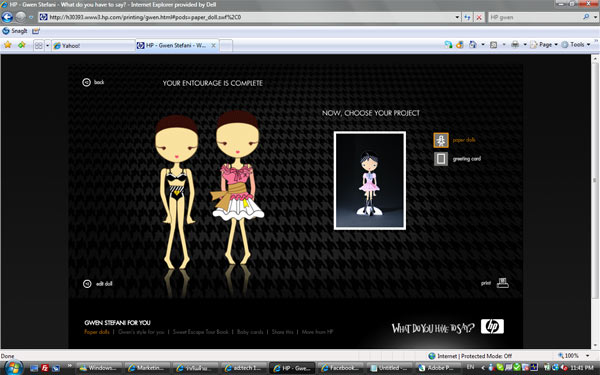The image size is (600, 375).
Task: Click the colorful toolbar icon beside Messenger
Action: [460, 45]
